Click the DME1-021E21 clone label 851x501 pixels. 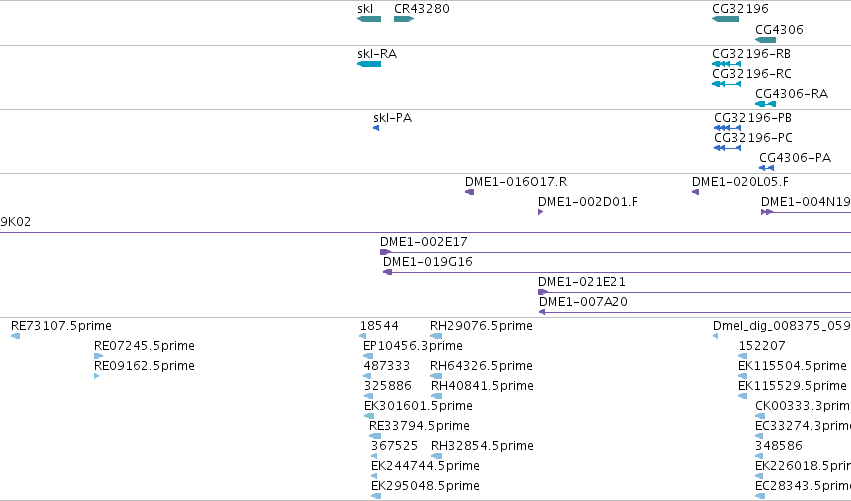pos(581,282)
